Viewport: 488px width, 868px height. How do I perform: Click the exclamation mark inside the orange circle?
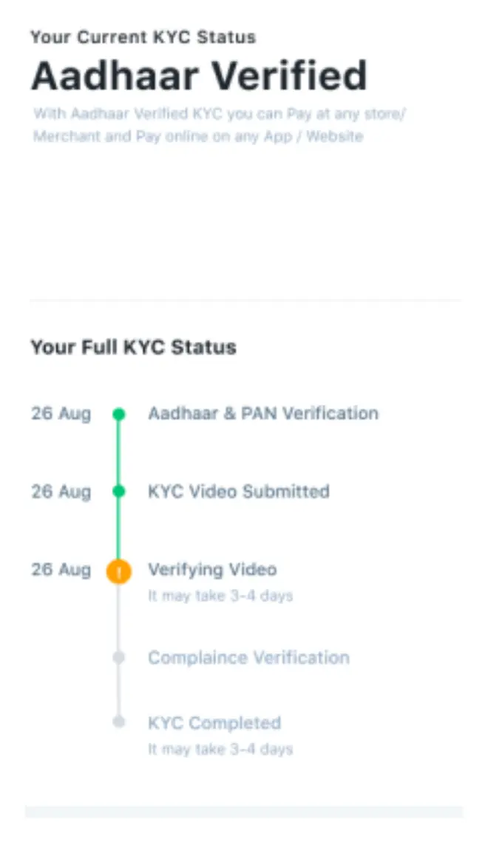pos(119,570)
